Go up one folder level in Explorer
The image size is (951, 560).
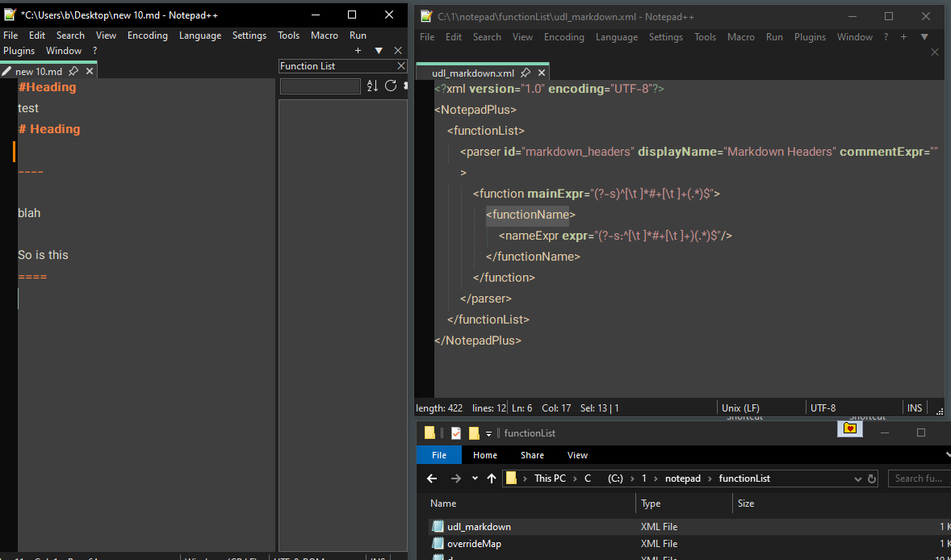(492, 479)
